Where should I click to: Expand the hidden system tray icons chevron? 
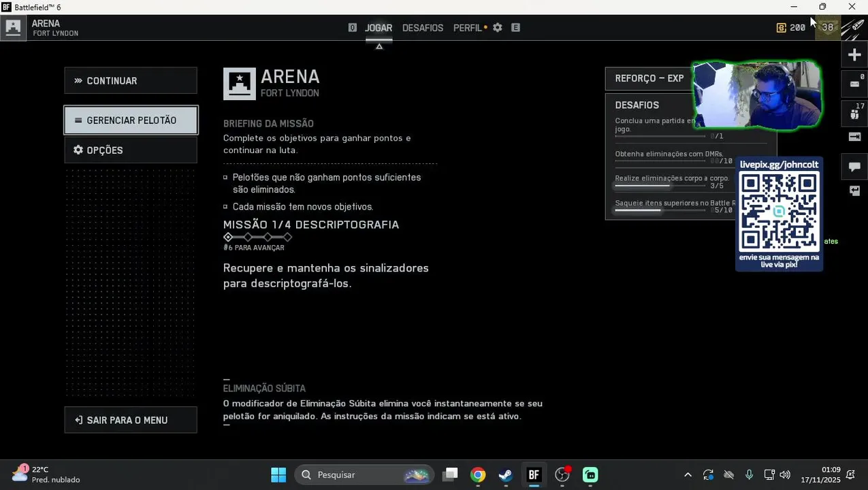(x=688, y=474)
